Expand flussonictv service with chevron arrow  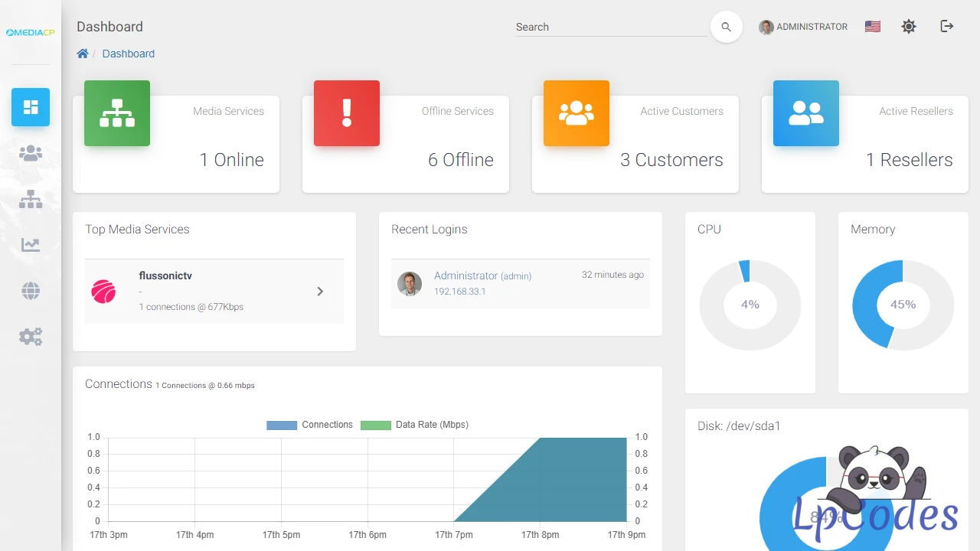click(320, 291)
